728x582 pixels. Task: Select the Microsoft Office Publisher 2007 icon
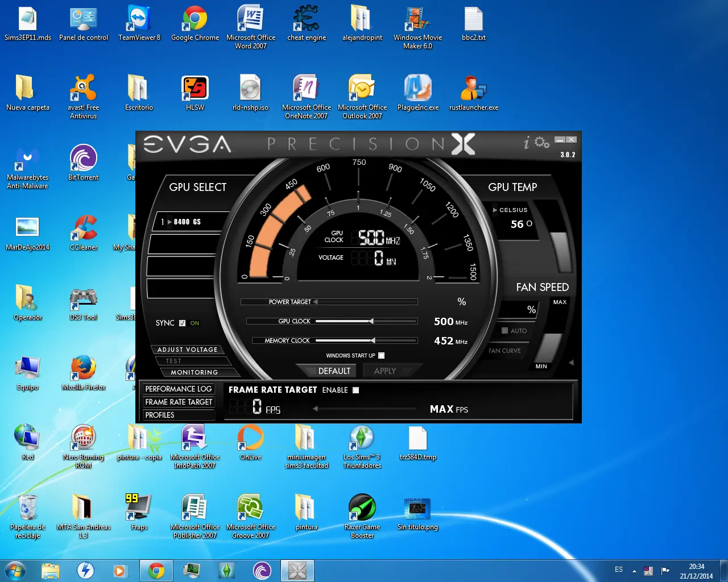click(x=195, y=517)
